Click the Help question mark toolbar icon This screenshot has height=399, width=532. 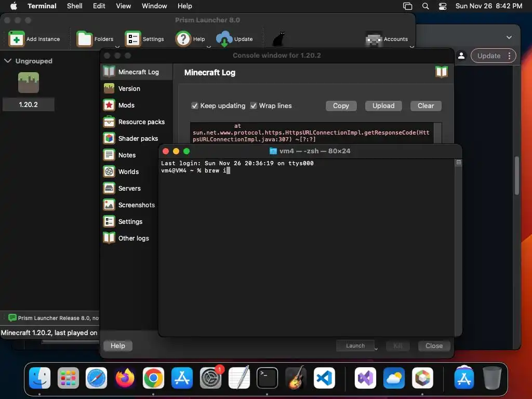(183, 39)
